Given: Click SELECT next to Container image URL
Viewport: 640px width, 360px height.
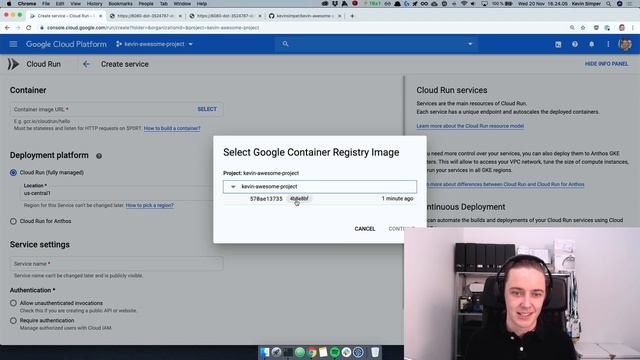Looking at the screenshot, I should pos(207,109).
